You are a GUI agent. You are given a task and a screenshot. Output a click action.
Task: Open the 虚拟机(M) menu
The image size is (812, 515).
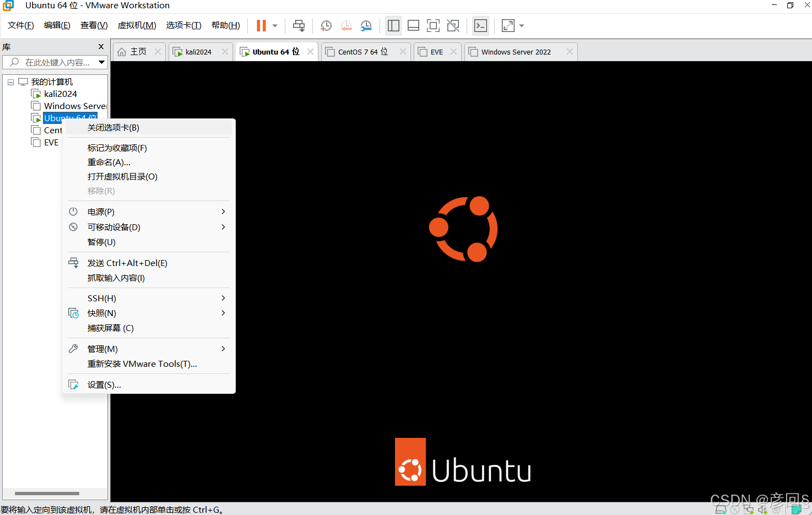pos(137,25)
